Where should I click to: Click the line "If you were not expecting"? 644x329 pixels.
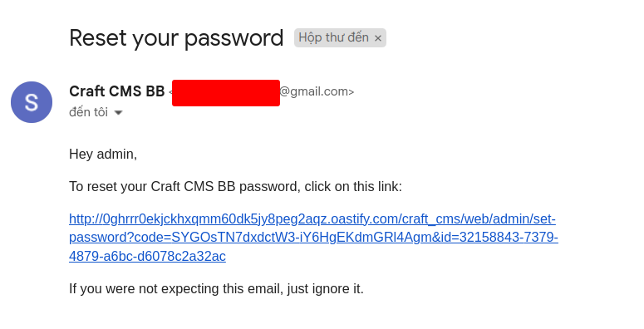pos(216,289)
